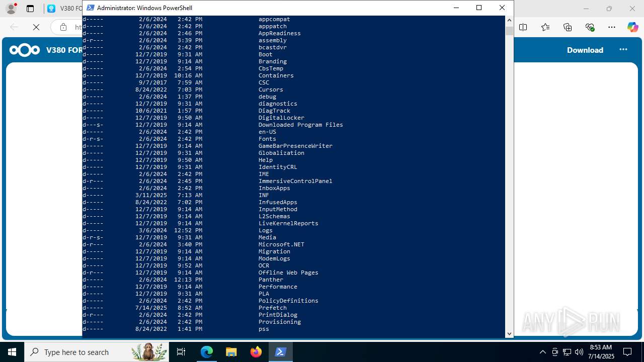644x362 pixels.
Task: Click the 'LiveKernelReports' entry
Action: point(288,223)
